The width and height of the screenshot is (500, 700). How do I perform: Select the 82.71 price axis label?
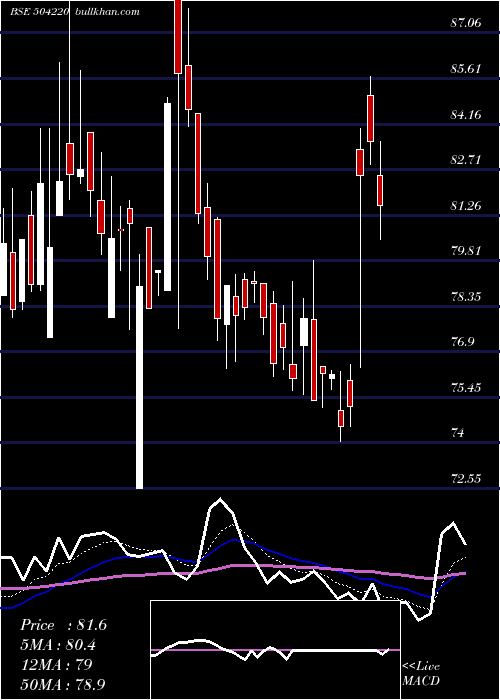click(466, 159)
